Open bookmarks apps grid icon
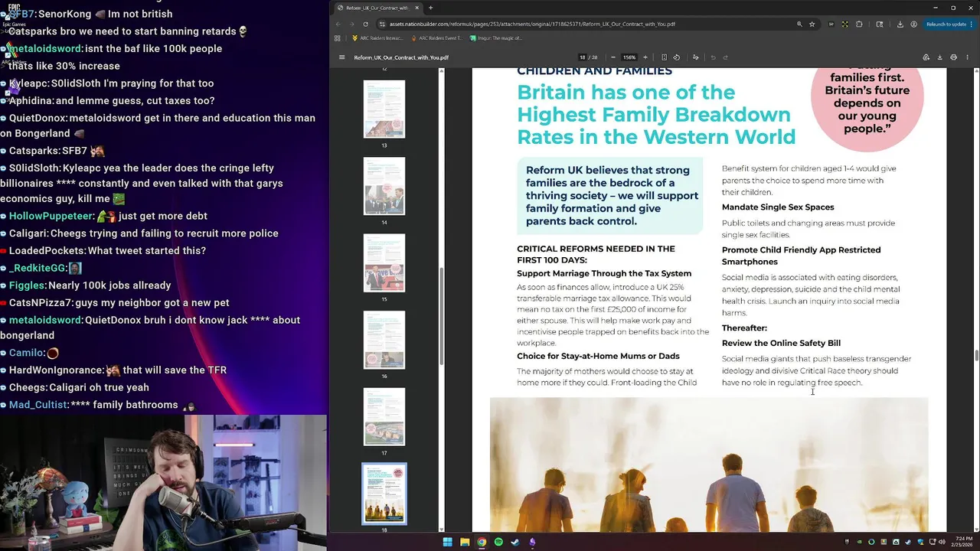 [x=338, y=37]
